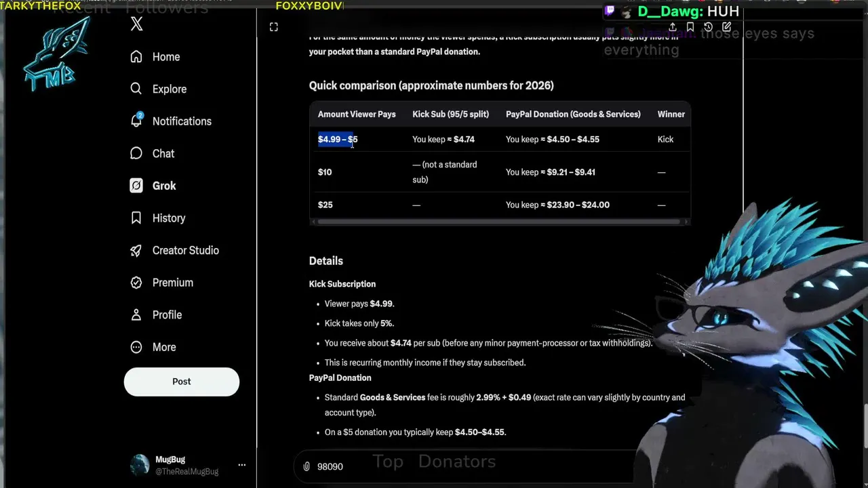Click the Home house icon
This screenshot has width=868, height=488.
click(136, 57)
